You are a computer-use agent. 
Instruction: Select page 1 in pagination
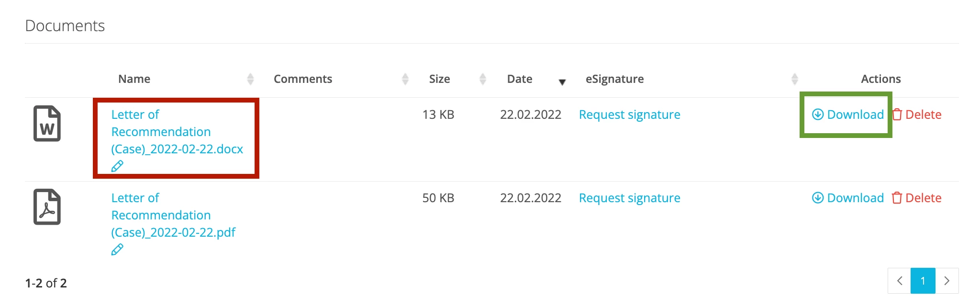click(x=923, y=281)
